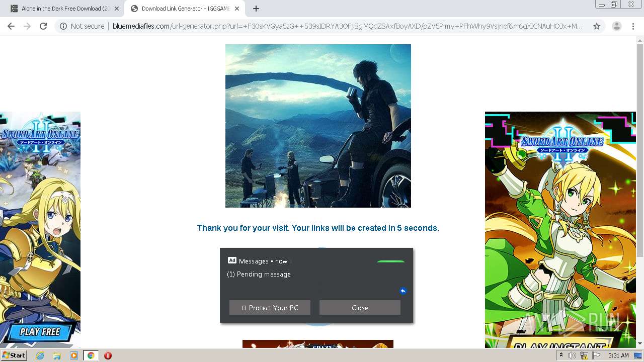Screen dimensions: 644x362
Task: Bookmark this page with the star icon
Action: [597, 26]
